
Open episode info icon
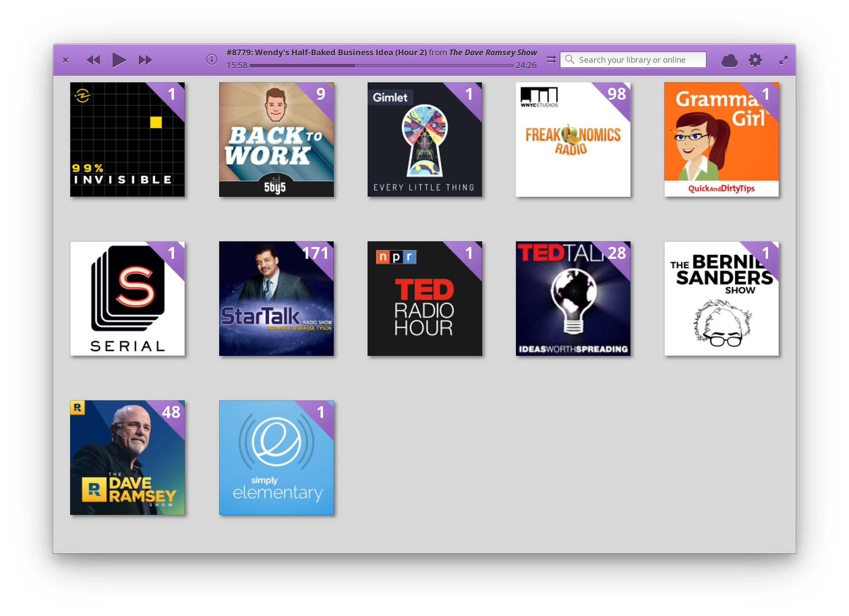pyautogui.click(x=211, y=59)
